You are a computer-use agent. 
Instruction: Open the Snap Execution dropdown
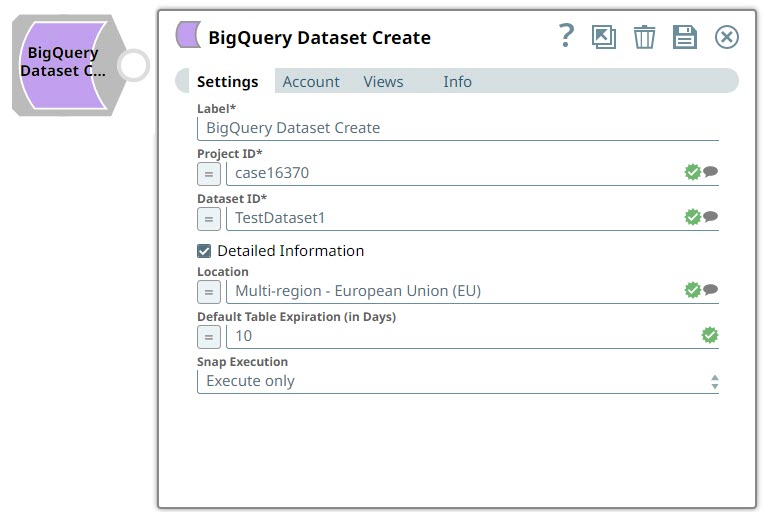point(458,381)
